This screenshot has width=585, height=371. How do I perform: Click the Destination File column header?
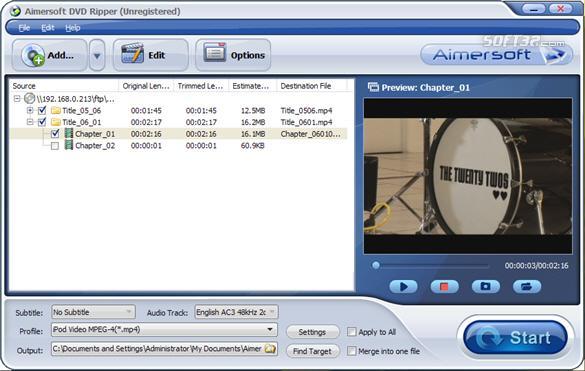coord(312,86)
